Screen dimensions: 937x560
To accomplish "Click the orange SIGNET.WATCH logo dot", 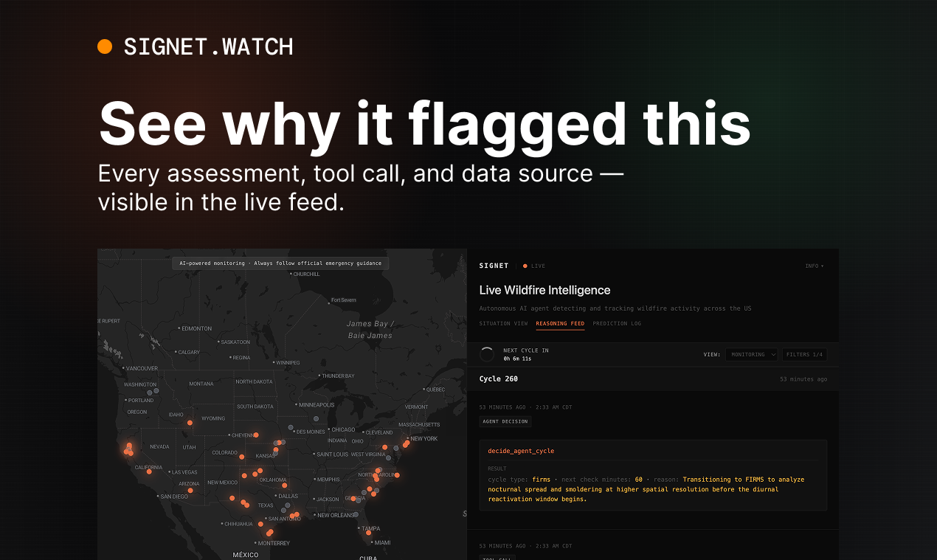I will 105,46.
